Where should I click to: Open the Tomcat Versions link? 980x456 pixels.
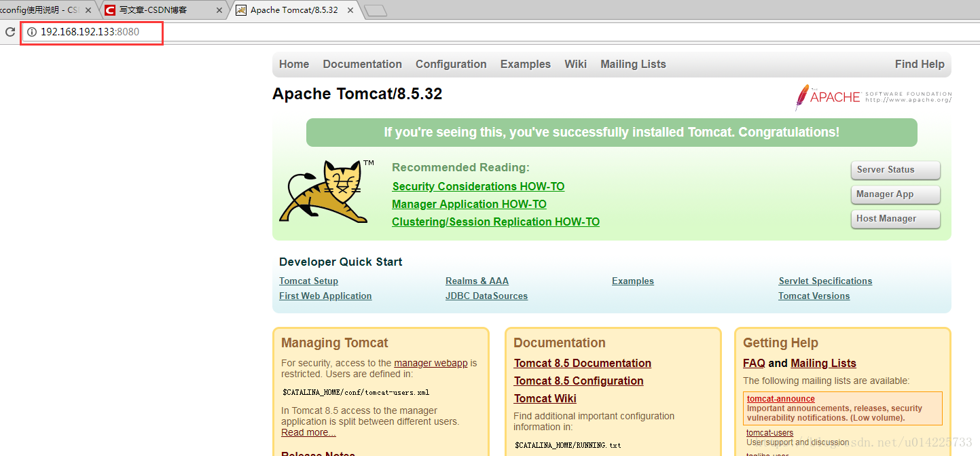[814, 296]
